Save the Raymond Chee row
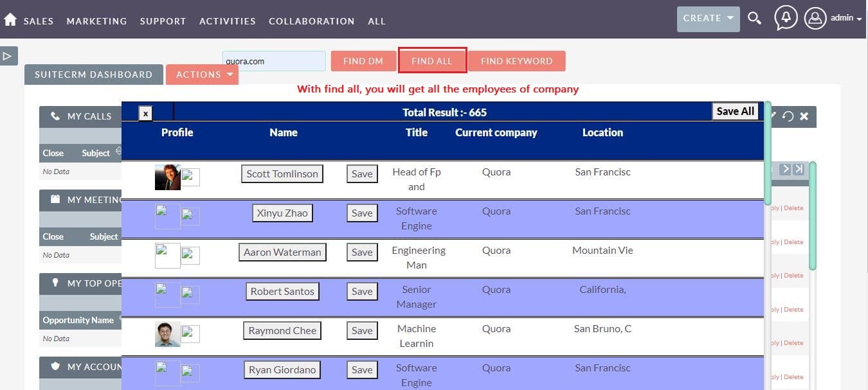 (x=362, y=330)
